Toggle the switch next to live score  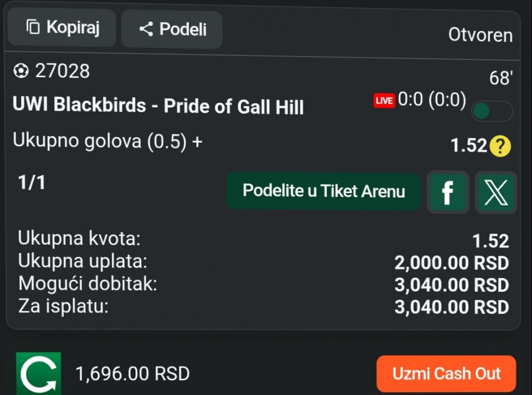(492, 111)
